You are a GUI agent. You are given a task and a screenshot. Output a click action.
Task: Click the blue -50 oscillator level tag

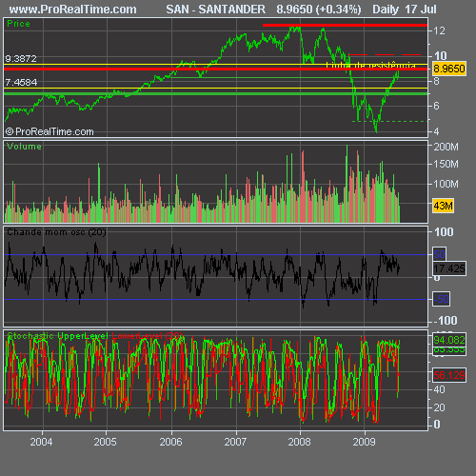tap(441, 299)
